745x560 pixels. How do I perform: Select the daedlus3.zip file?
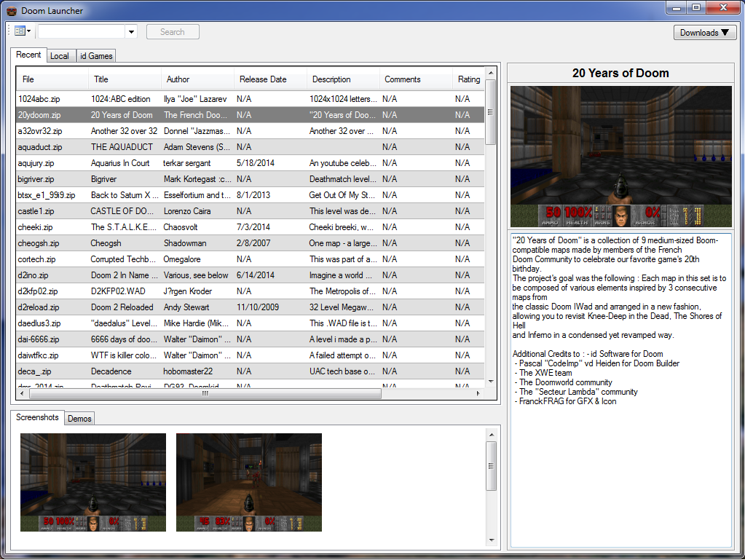point(39,323)
